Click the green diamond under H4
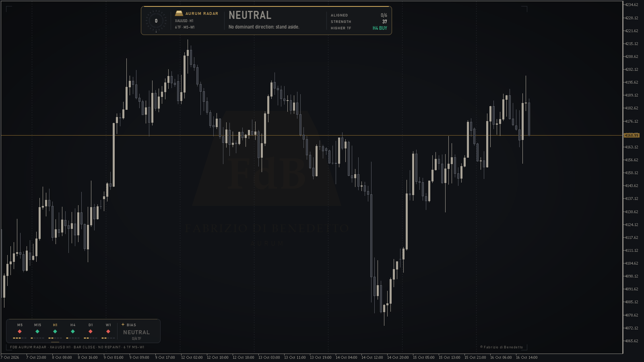Image resolution: width=644 pixels, height=362 pixels. [x=73, y=331]
